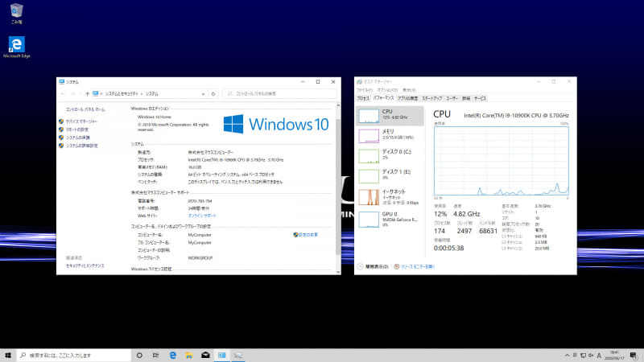
Task: Open リソース モニターを開く link
Action: pyautogui.click(x=414, y=267)
